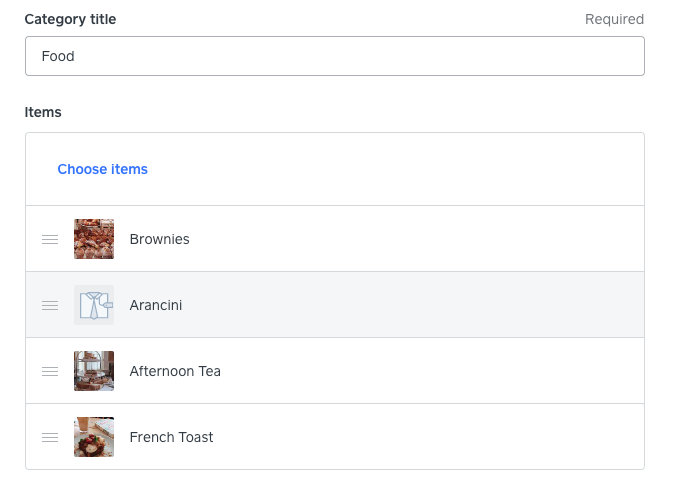Select the French Toast reorder handle

(x=50, y=437)
